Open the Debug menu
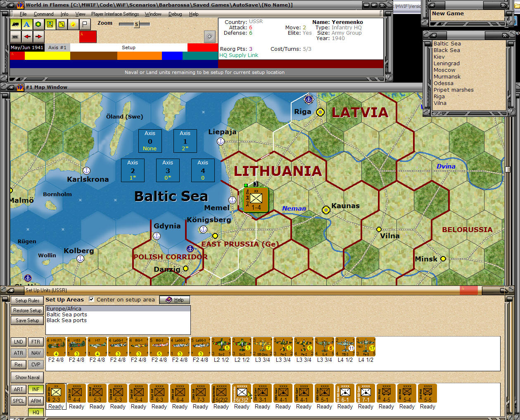This screenshot has width=520, height=420. [x=175, y=14]
